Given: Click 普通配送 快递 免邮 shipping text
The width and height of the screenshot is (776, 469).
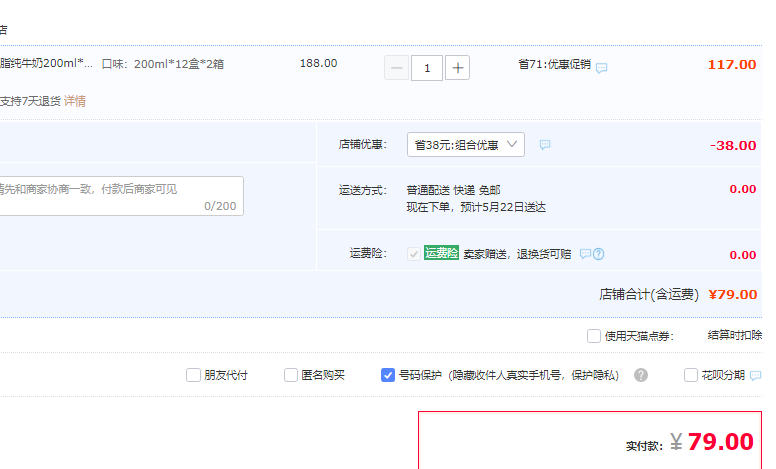Looking at the screenshot, I should click(x=453, y=190).
